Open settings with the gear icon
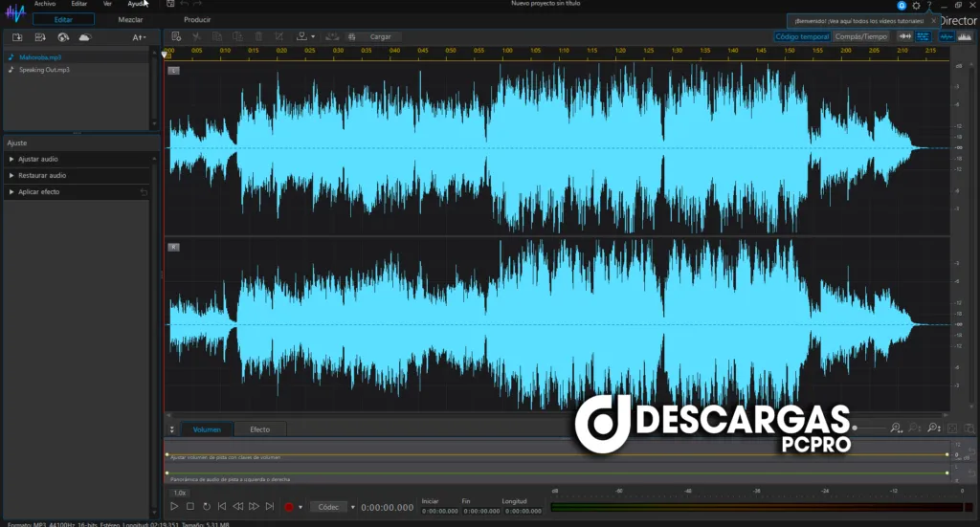 pos(916,6)
